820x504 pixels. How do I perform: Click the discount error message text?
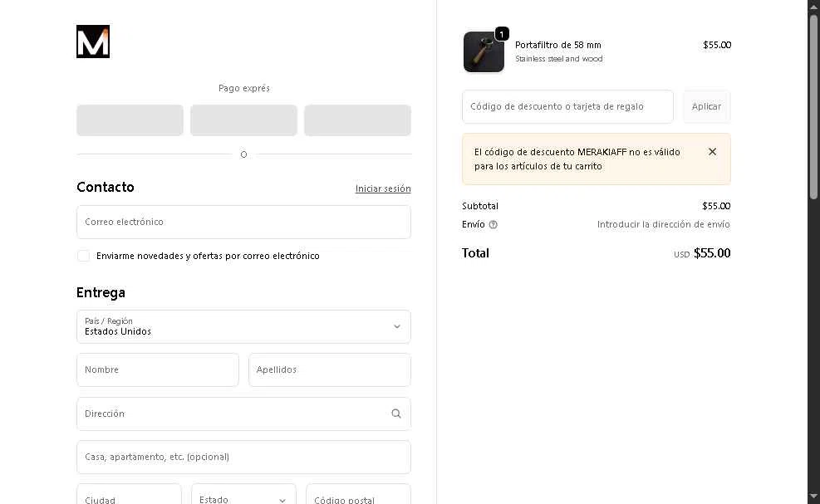(577, 159)
